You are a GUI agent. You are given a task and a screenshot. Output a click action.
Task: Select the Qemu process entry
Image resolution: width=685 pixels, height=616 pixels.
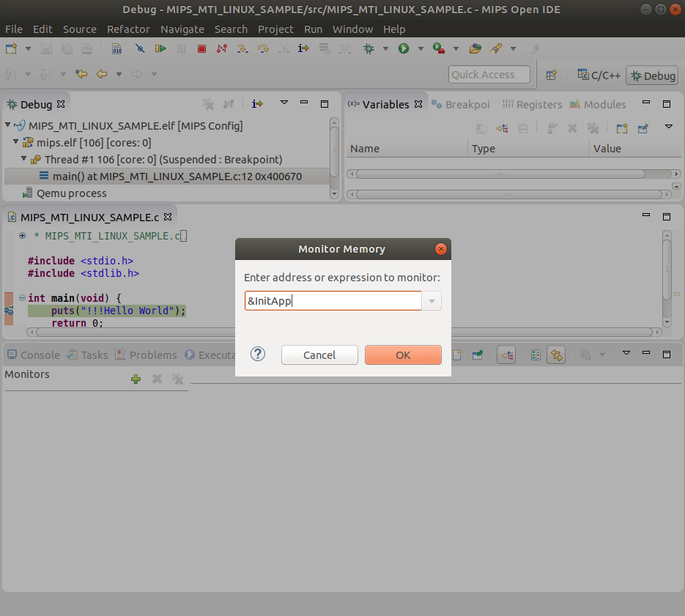(x=64, y=193)
